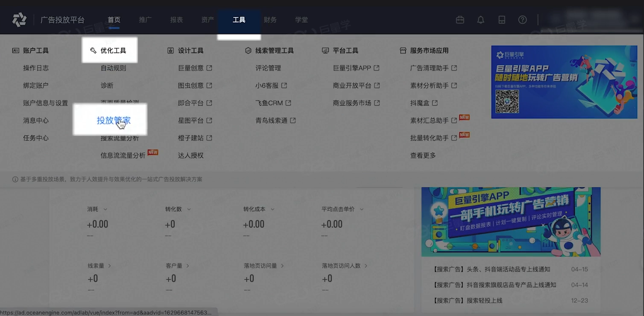Image resolution: width=644 pixels, height=316 pixels.
Task: Click the 巨量引擎APP QR code banner
Action: point(564,82)
